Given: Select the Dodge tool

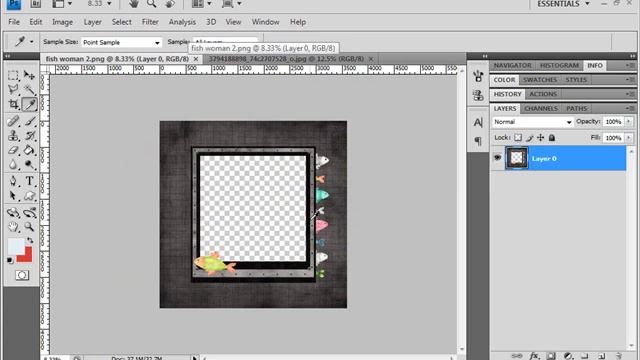Looking at the screenshot, I should pos(29,164).
